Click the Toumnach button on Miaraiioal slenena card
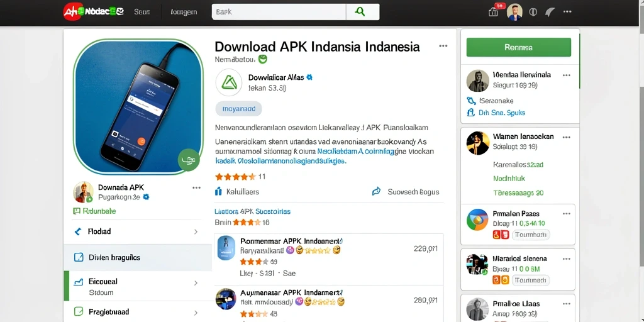644x322 pixels. click(x=531, y=280)
